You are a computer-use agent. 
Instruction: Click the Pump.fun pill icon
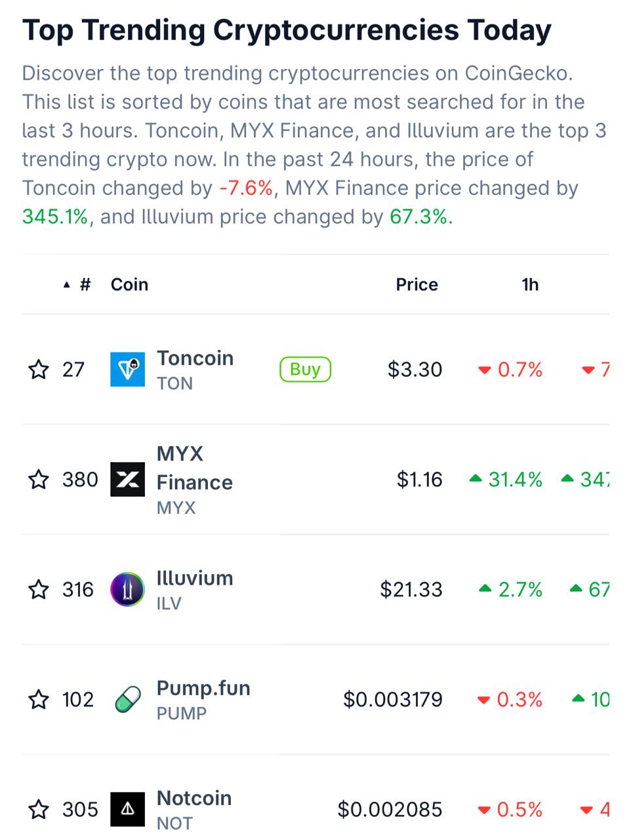click(127, 700)
